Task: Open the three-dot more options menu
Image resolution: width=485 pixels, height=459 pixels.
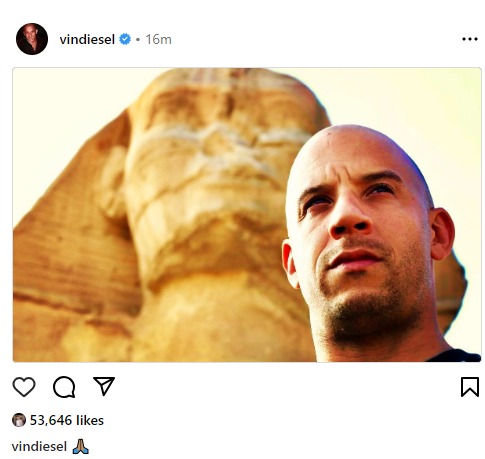Action: 470,39
